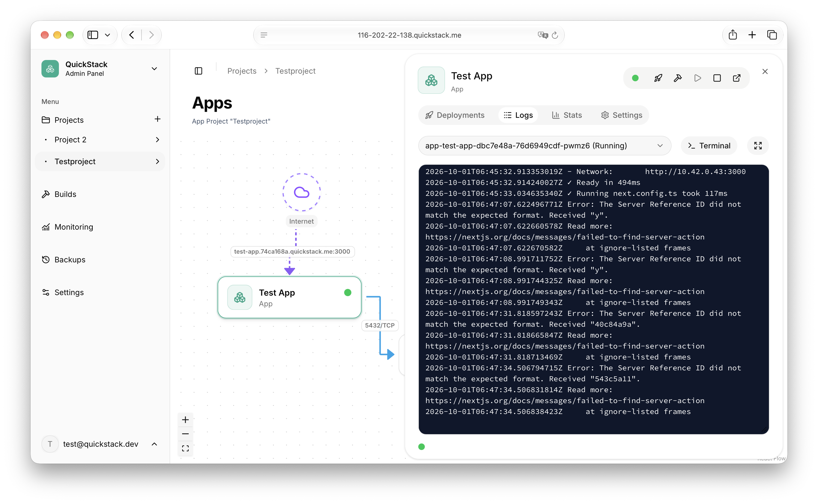Select the Test App node on canvas
The height and width of the screenshot is (504, 818).
coord(290,297)
